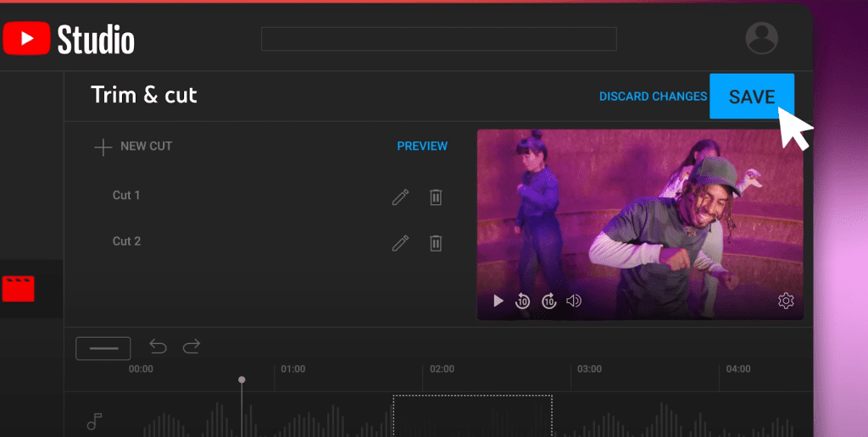This screenshot has width=868, height=437.
Task: Add a new cut
Action: [133, 147]
